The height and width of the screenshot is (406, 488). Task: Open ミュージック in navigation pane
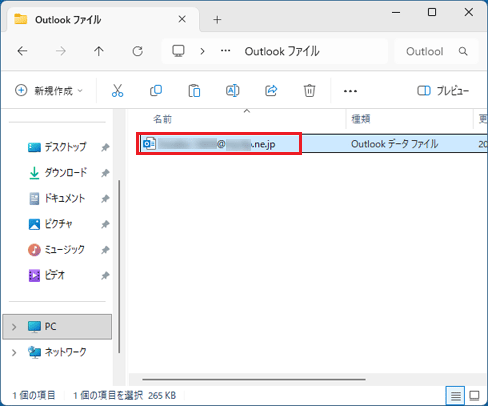coord(56,250)
